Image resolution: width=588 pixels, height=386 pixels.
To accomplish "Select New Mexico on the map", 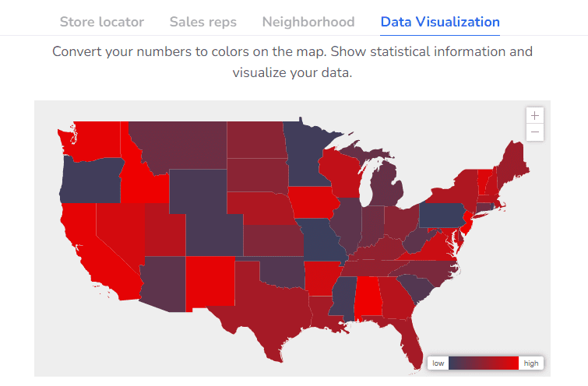I will [209, 282].
